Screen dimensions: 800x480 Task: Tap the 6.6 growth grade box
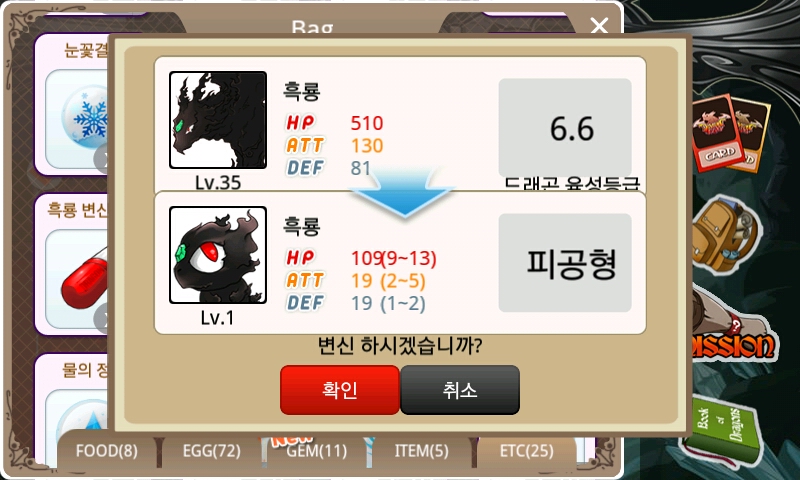[565, 128]
